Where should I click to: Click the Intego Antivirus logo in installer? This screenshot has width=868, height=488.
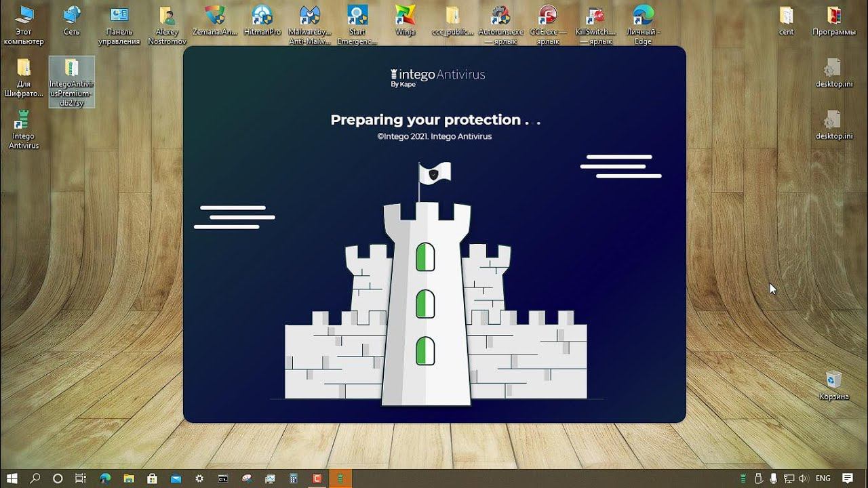[x=437, y=77]
